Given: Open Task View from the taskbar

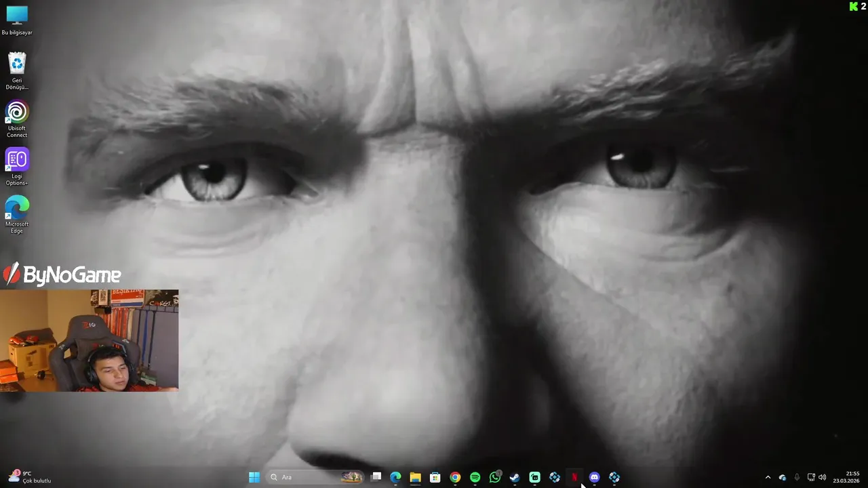Looking at the screenshot, I should [376, 477].
